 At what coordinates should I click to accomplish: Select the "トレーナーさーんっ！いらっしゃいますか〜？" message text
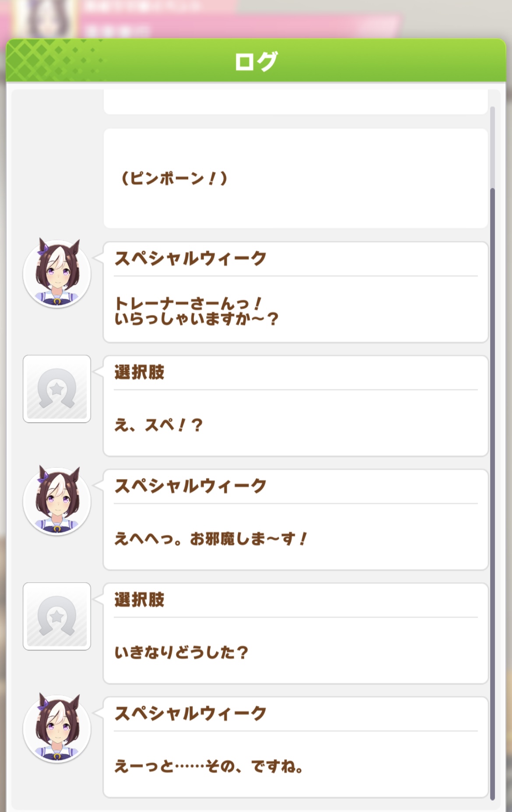(x=196, y=311)
